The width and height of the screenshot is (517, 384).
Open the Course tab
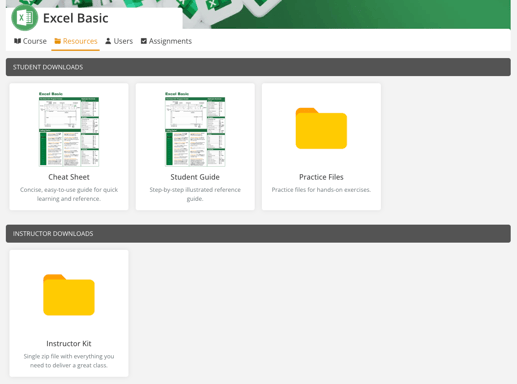click(30, 41)
